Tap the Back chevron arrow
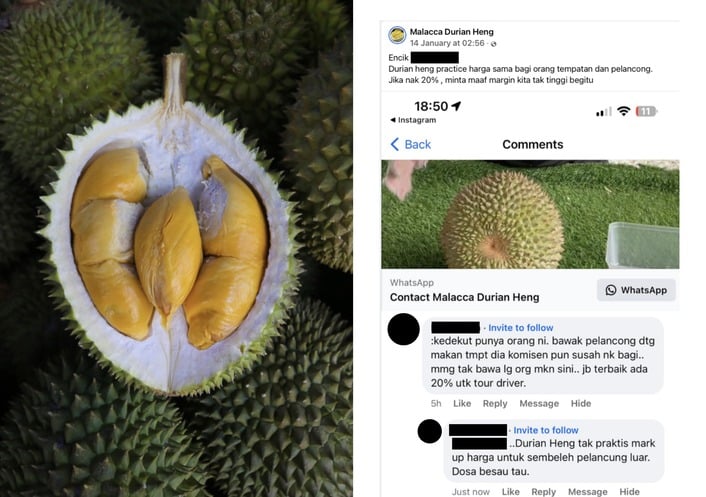This screenshot has width=706, height=497. pyautogui.click(x=394, y=145)
